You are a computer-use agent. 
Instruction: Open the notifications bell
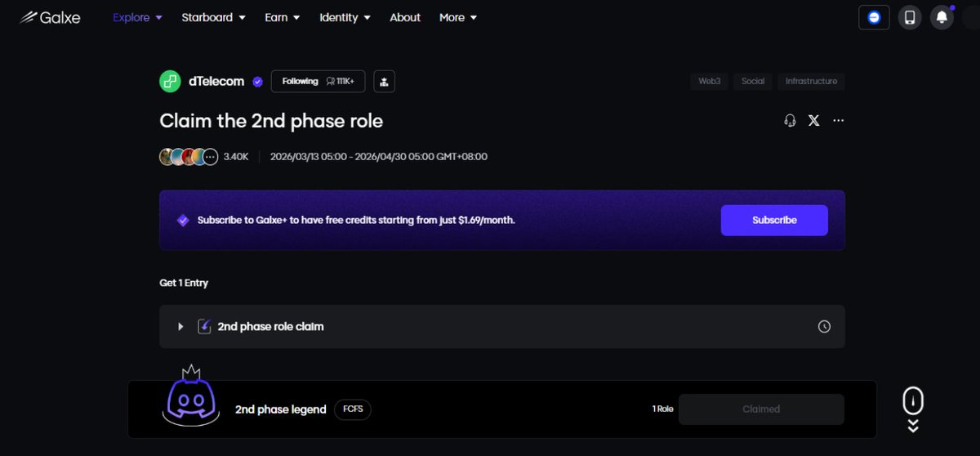[x=942, y=17]
